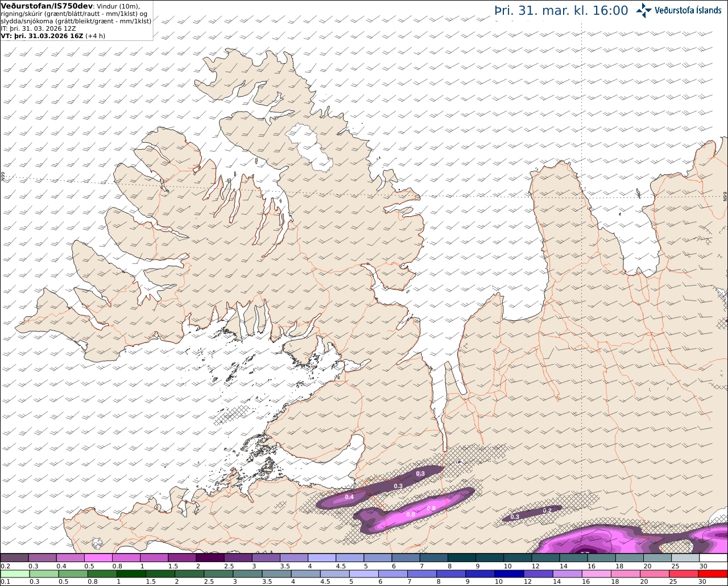Click the Veðurstofa Íslands logo text

pyautogui.click(x=688, y=10)
